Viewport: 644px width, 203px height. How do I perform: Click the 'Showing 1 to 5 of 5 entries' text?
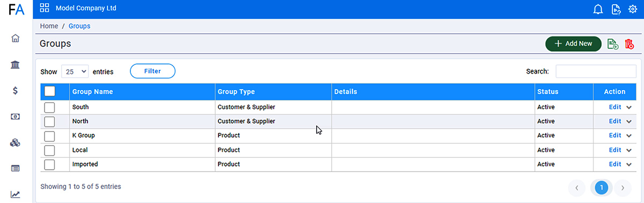click(x=80, y=187)
